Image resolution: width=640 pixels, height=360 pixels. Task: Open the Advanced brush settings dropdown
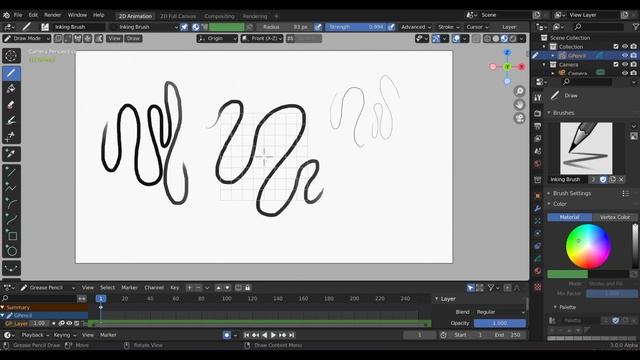point(416,27)
